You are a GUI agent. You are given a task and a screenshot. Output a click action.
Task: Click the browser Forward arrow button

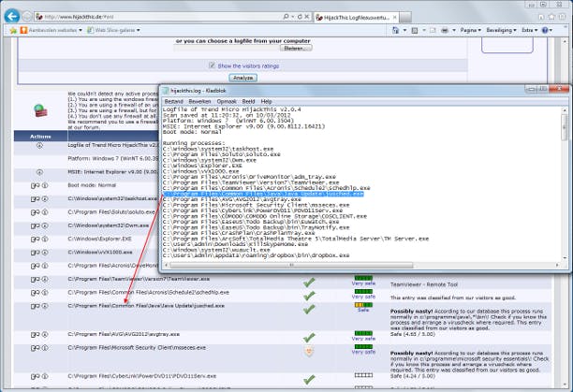(x=27, y=16)
